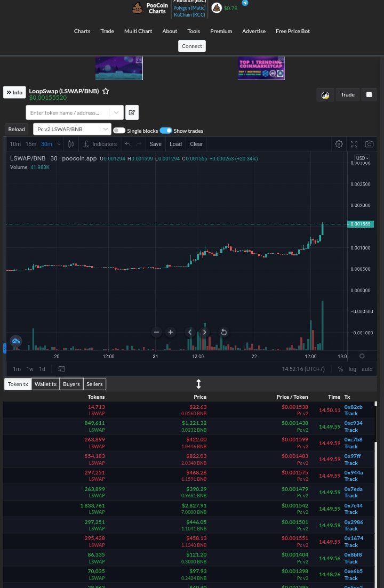Open Pc v2 LSWAP/BNB pair dropdown

click(72, 129)
